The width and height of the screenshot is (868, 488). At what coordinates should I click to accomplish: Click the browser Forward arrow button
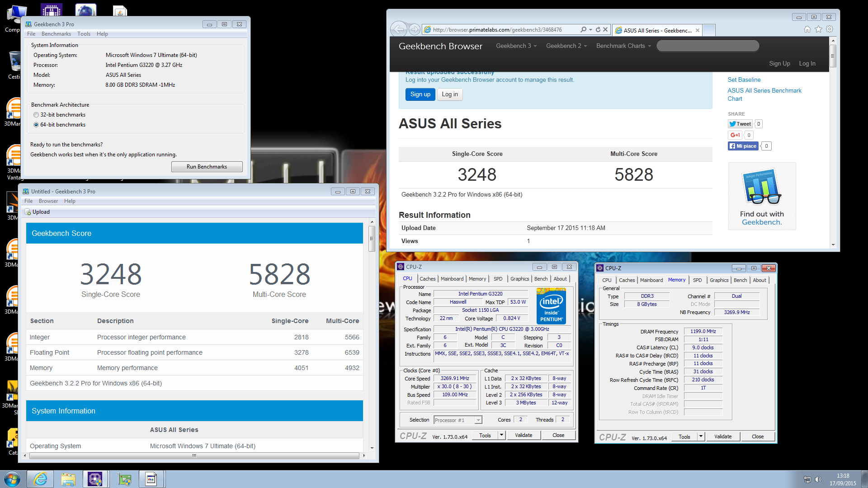point(414,30)
